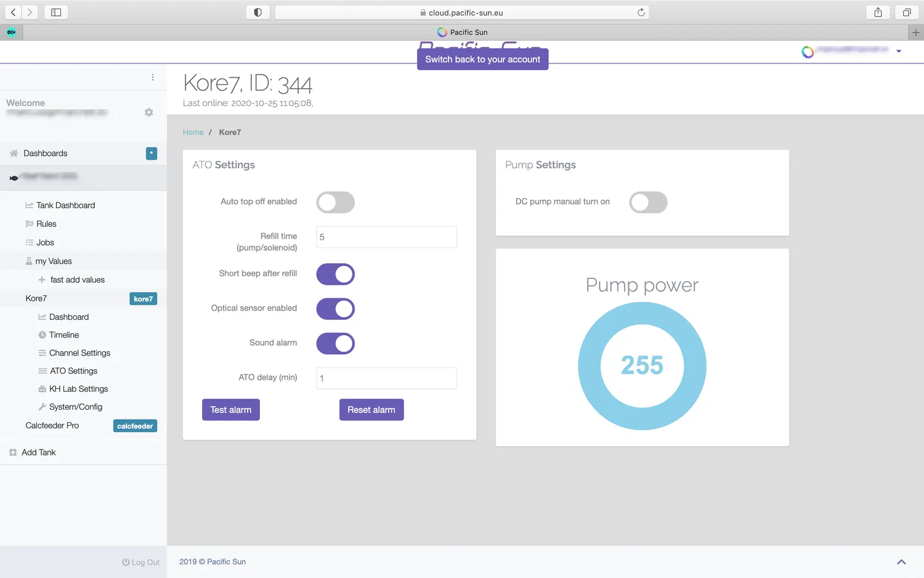Follow the Home breadcrumb link
924x578 pixels.
click(193, 132)
